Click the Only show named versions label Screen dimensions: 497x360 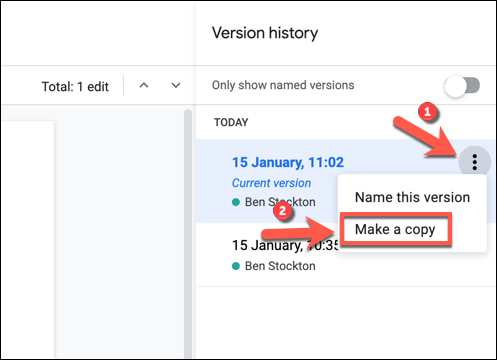point(283,85)
